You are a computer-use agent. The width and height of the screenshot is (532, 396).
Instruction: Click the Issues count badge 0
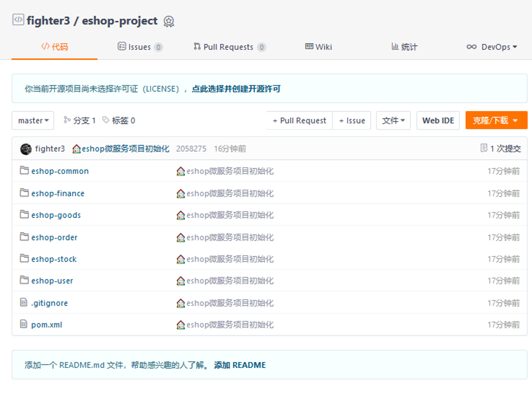(x=159, y=47)
